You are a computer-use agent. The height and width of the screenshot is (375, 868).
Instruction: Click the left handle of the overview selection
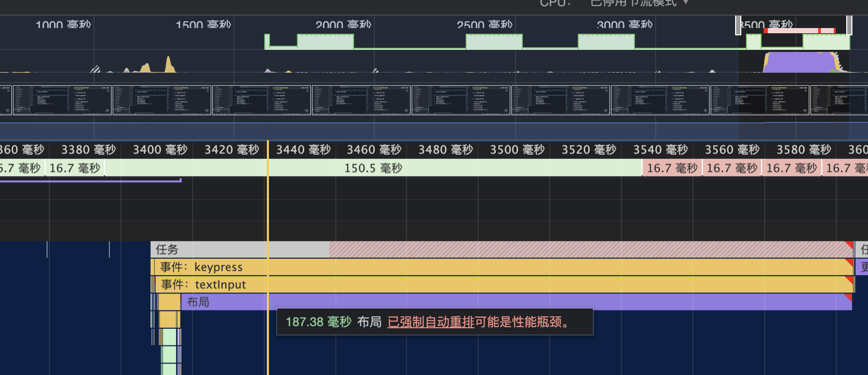pos(738,25)
